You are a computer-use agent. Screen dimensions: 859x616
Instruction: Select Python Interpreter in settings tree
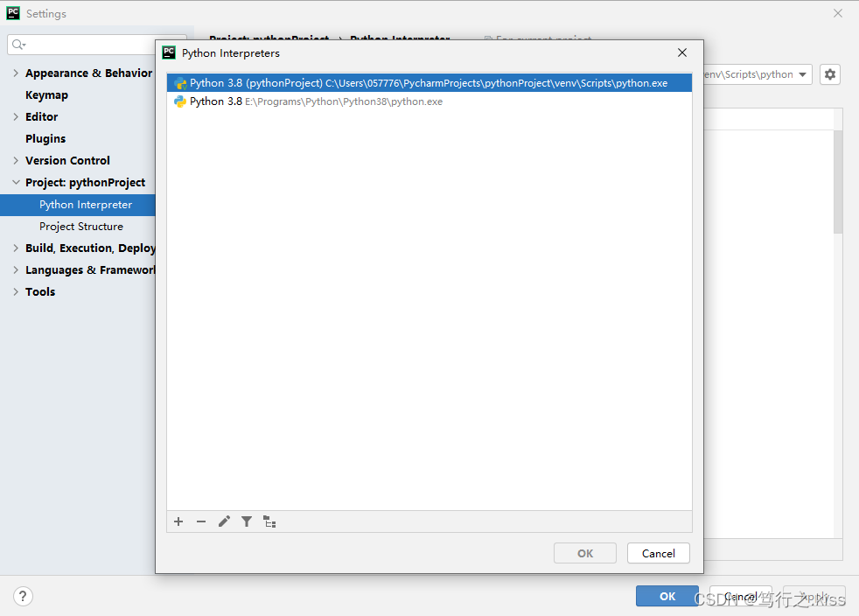point(78,205)
